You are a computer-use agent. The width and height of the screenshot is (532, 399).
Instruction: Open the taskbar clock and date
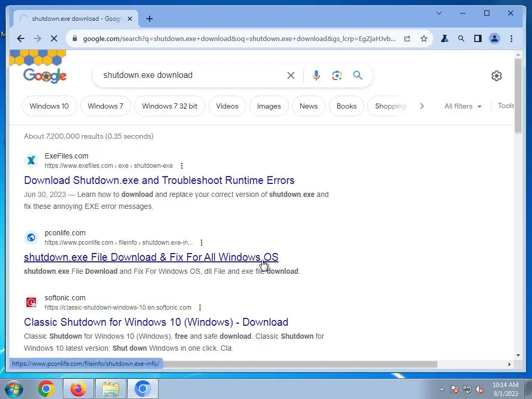pyautogui.click(x=505, y=389)
